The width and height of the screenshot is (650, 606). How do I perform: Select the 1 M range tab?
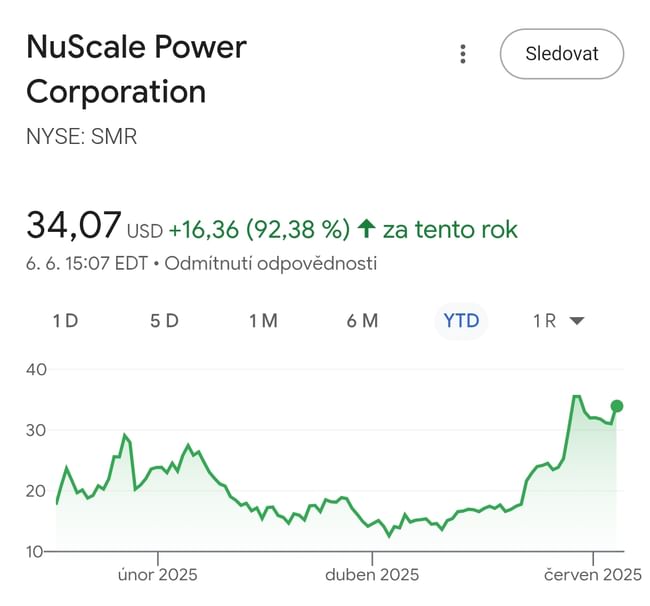263,321
